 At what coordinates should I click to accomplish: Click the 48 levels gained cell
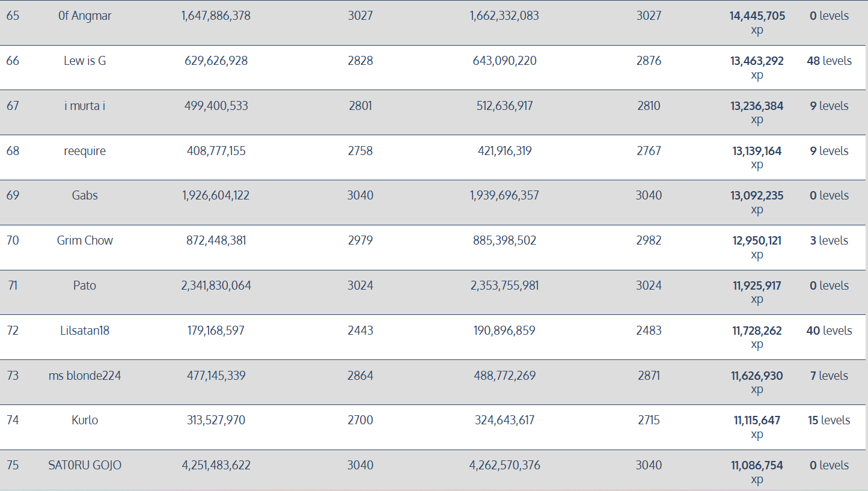[829, 61]
